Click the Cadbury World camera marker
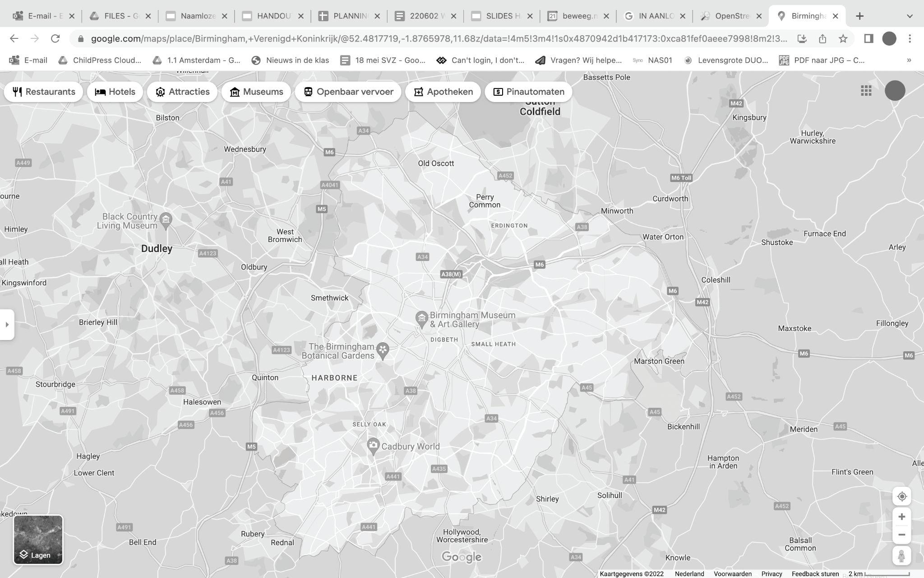Screen dimensions: 924x578 (373, 446)
